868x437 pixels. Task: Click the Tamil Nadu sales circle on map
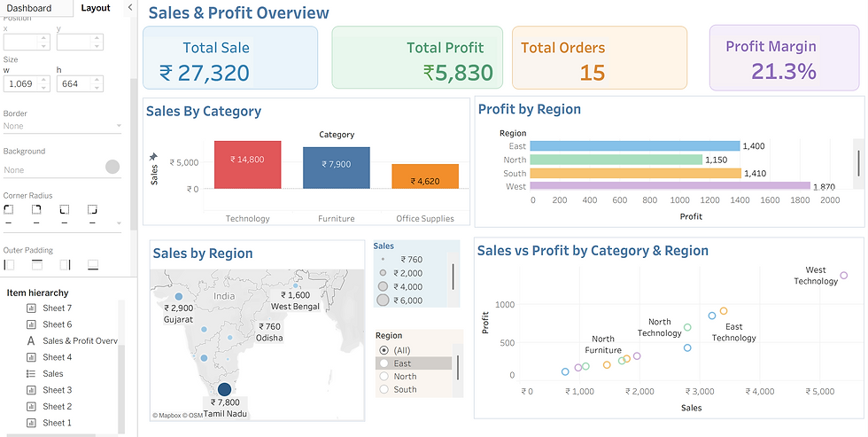(x=224, y=389)
